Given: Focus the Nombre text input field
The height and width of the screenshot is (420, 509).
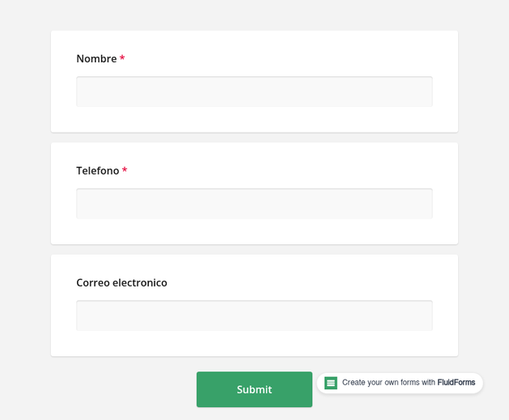Looking at the screenshot, I should [x=254, y=91].
